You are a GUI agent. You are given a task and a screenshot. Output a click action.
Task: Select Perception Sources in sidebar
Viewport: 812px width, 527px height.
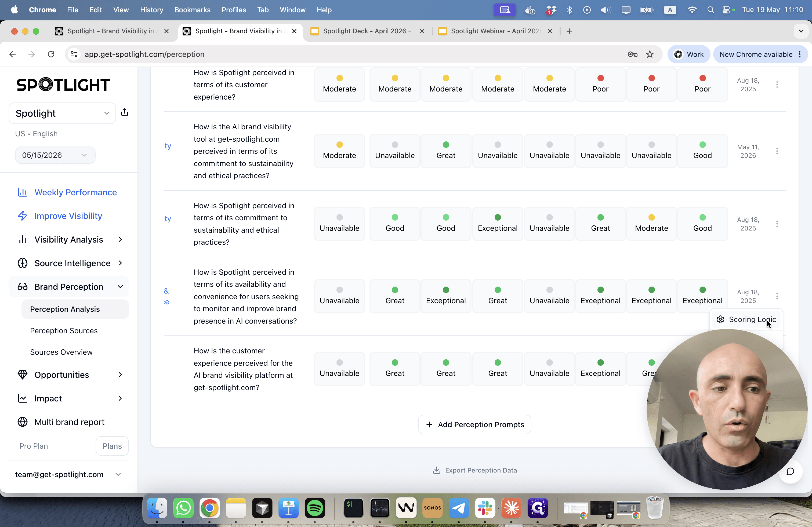[64, 331]
